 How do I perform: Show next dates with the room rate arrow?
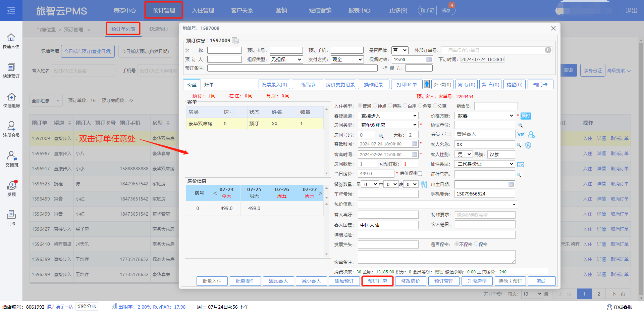click(320, 193)
